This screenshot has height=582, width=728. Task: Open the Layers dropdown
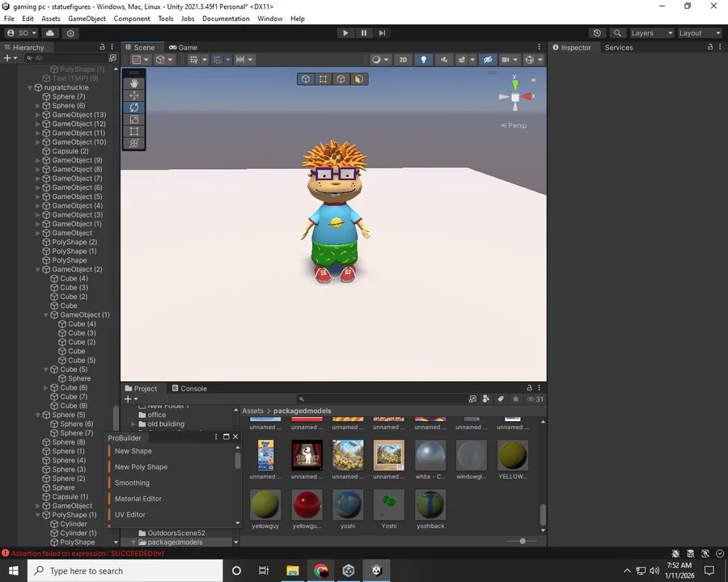pyautogui.click(x=651, y=33)
